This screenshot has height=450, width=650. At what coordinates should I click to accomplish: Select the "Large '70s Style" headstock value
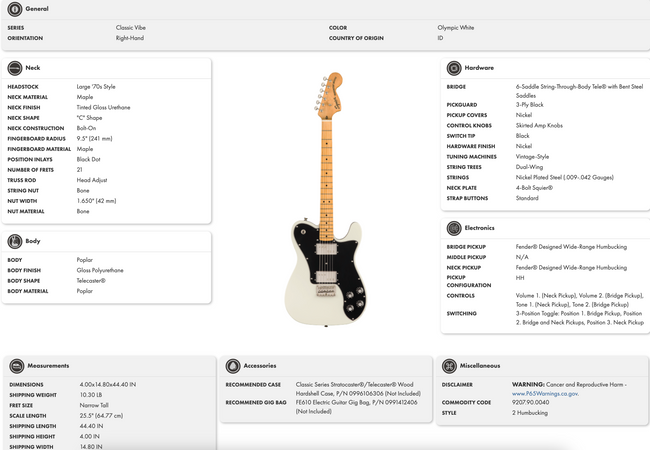click(x=96, y=87)
